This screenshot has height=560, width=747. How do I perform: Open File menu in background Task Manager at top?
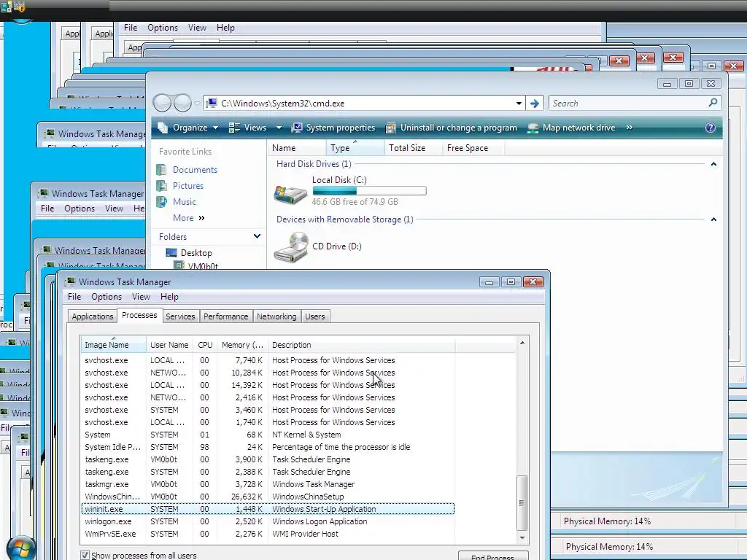[131, 28]
